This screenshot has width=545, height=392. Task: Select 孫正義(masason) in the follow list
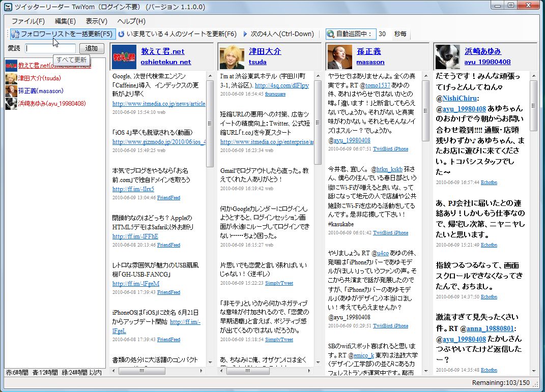41,91
